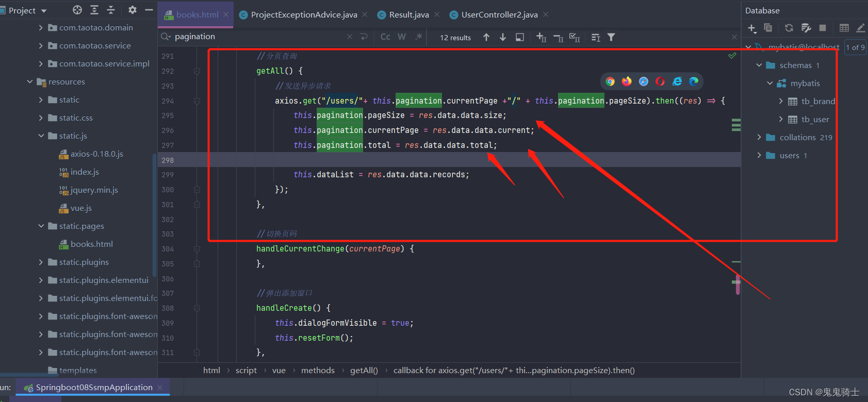Open preview in Edge browser icon
This screenshot has height=402, width=868.
click(694, 81)
